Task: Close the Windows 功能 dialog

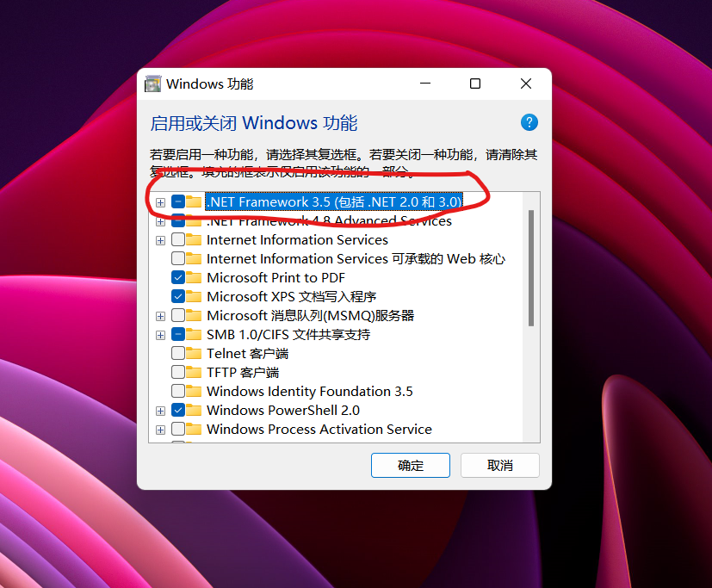Action: click(526, 84)
